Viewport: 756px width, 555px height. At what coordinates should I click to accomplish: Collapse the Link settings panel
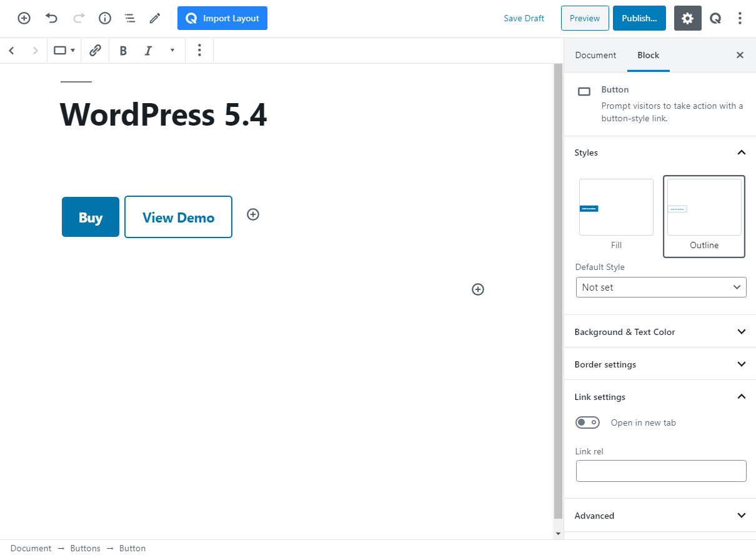pyautogui.click(x=660, y=396)
